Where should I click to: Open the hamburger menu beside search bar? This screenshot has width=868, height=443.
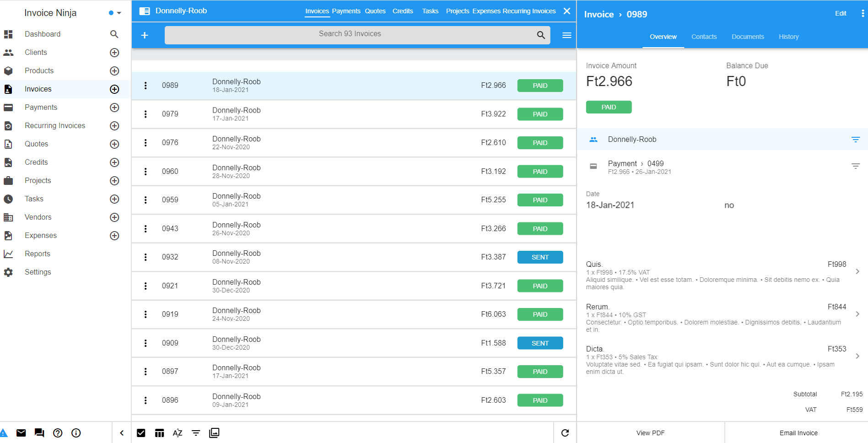point(566,35)
